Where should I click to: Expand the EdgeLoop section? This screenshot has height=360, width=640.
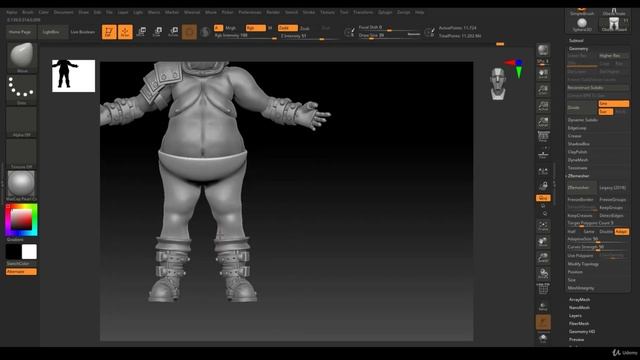click(577, 128)
